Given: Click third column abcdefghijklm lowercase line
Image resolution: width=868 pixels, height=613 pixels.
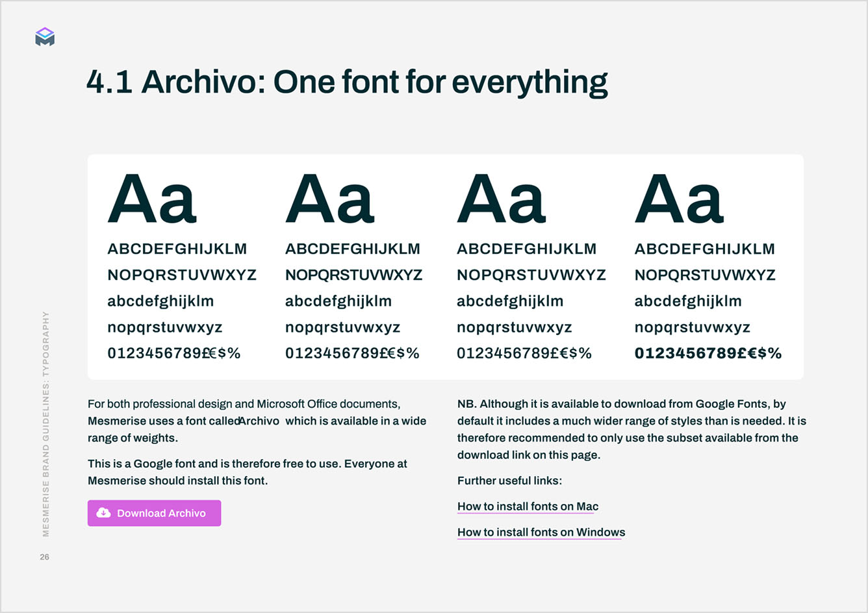Looking at the screenshot, I should pyautogui.click(x=510, y=301).
